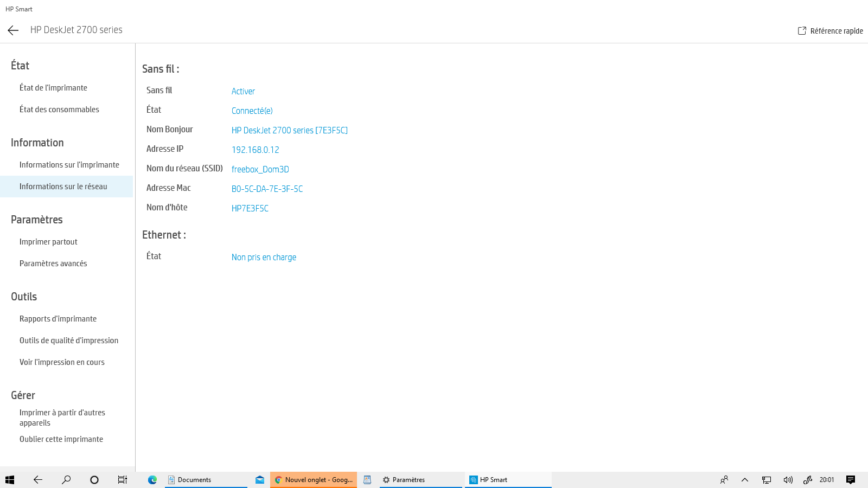Click the HP DeskJet 2700 series page title
This screenshot has height=488, width=868.
coord(76,30)
